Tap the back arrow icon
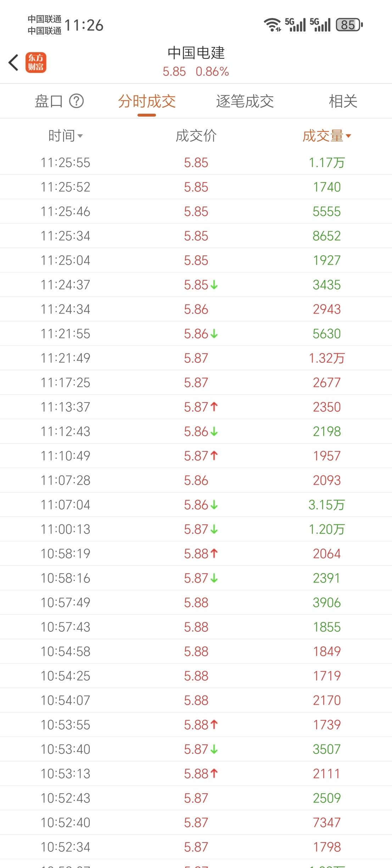Viewport: 392px width, 868px height. coord(13,63)
